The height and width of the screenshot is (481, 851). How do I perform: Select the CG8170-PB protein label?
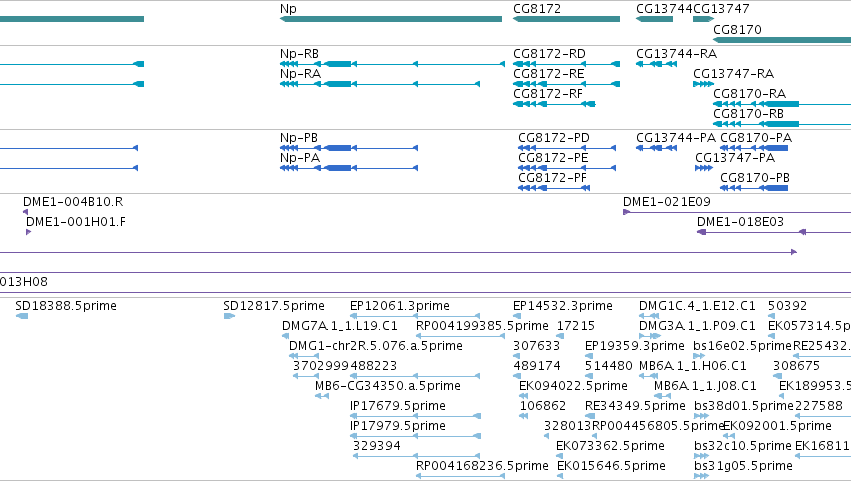pyautogui.click(x=755, y=178)
